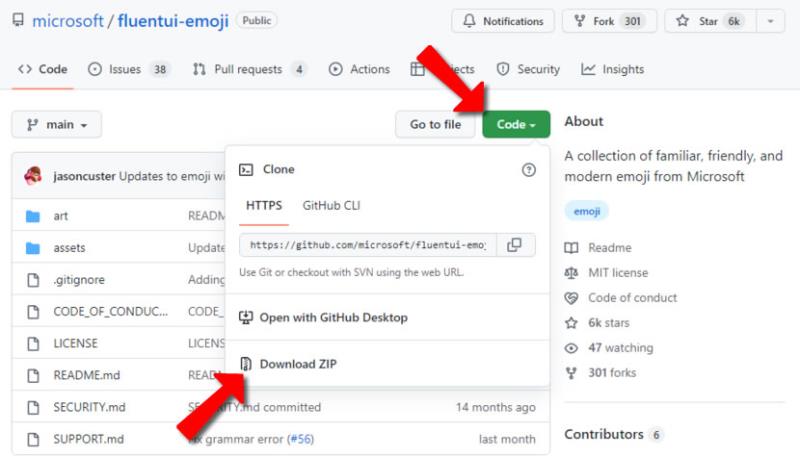Click the Clone terminal icon
Screen dimensions: 800x457
246,169
